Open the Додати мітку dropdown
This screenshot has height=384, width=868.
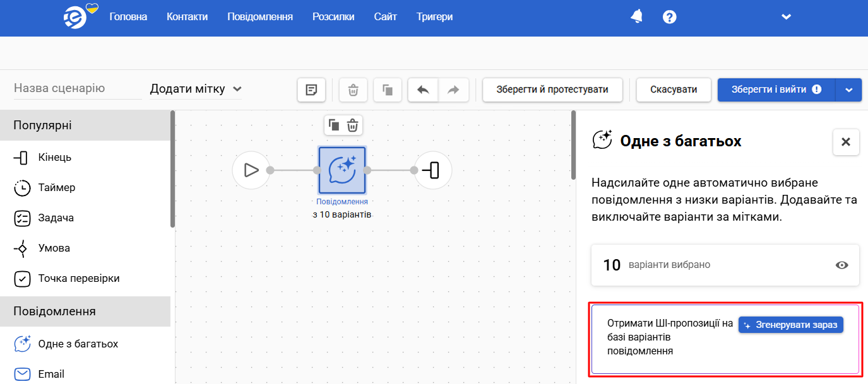pyautogui.click(x=196, y=89)
